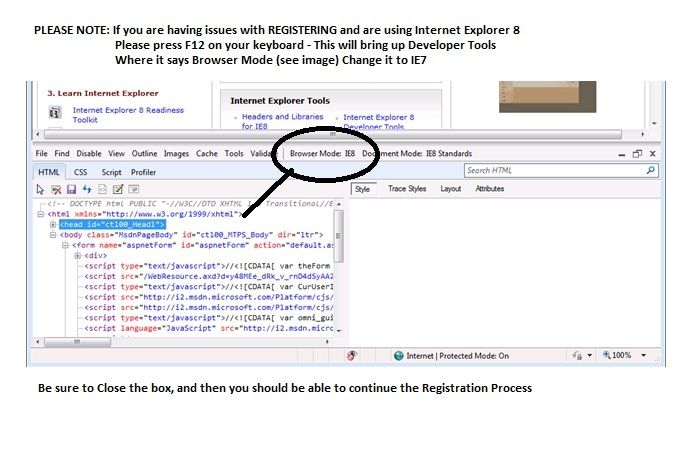This screenshot has width=694, height=471.
Task: Expand the div node
Action: (77, 255)
